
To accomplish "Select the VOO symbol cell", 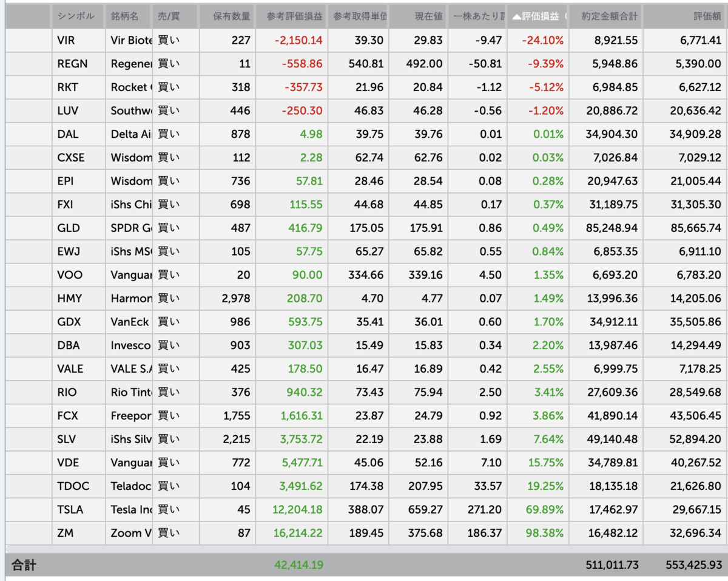I will [x=78, y=275].
